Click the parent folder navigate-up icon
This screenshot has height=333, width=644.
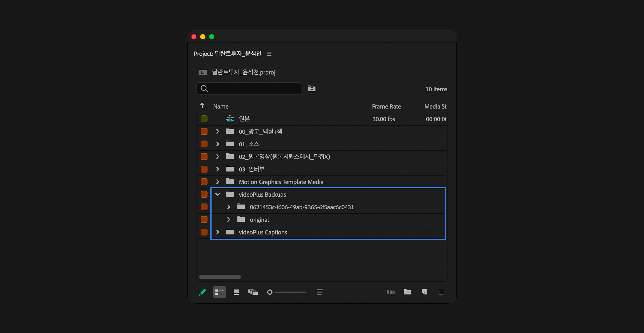tap(202, 72)
